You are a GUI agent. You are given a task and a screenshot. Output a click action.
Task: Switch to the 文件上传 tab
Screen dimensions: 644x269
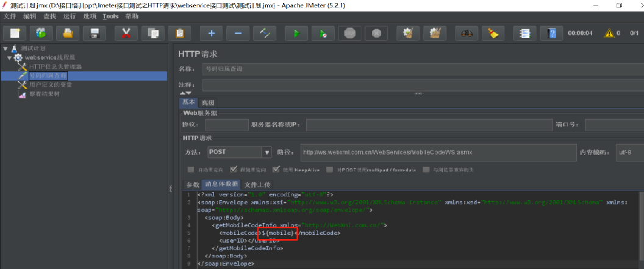click(256, 184)
